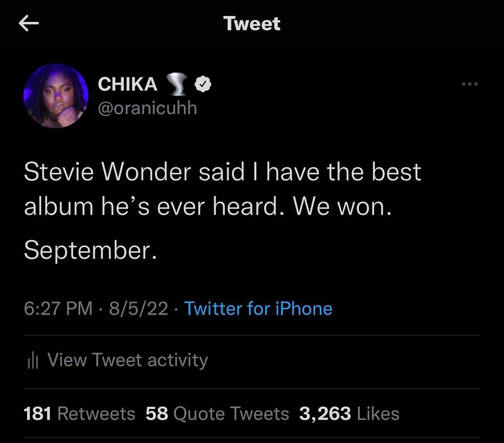
Task: Open CHIKA's profile picture
Action: coord(56,96)
